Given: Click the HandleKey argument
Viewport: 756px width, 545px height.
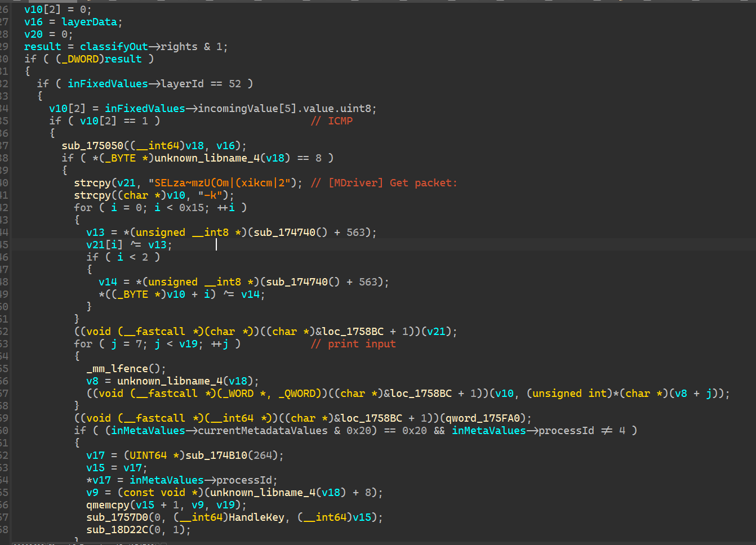Looking at the screenshot, I should click(256, 517).
